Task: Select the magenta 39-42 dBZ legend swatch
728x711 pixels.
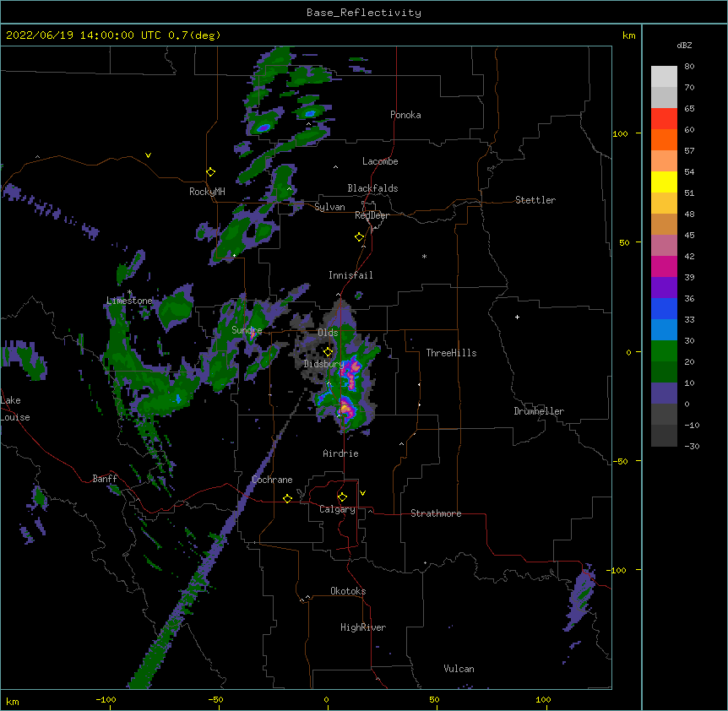Action: pyautogui.click(x=664, y=266)
